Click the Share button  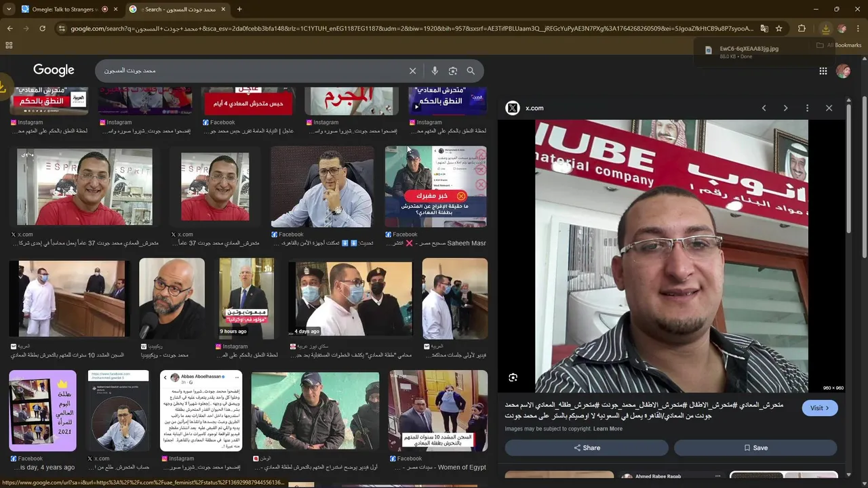pyautogui.click(x=587, y=448)
